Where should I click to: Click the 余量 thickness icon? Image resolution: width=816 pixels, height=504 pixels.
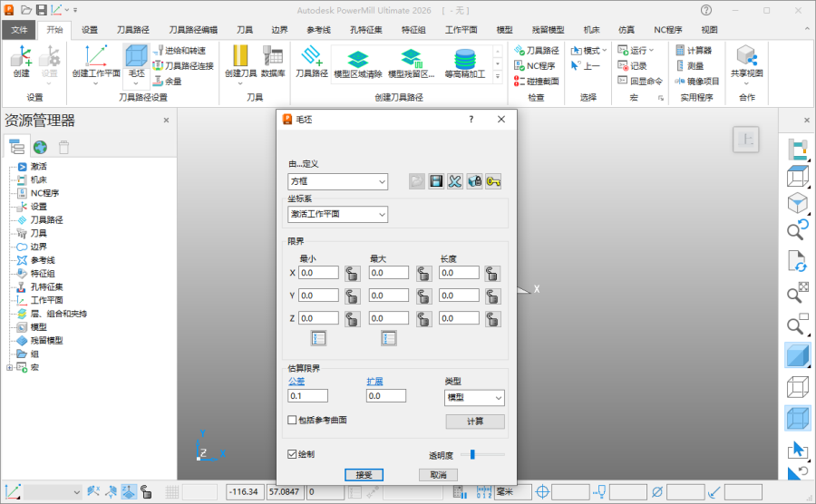(x=168, y=82)
